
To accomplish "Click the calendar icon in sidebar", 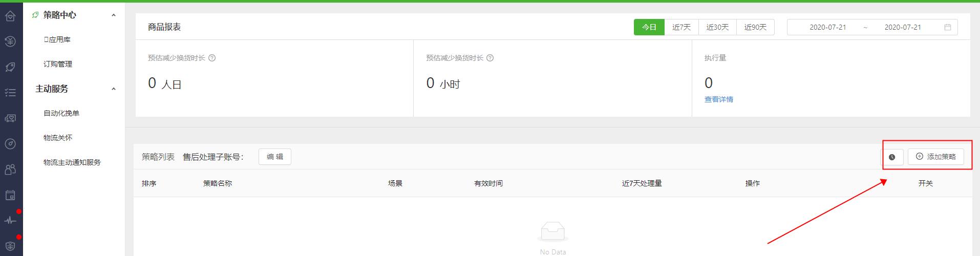I will [10, 195].
